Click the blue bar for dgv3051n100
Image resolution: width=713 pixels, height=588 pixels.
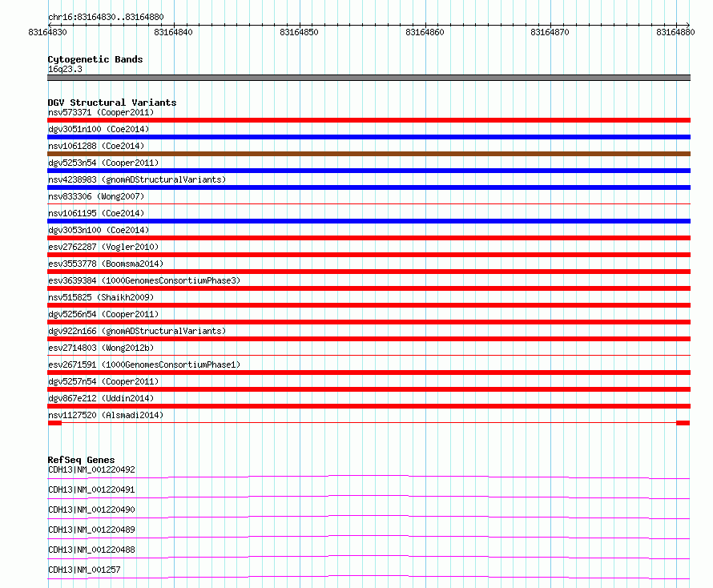[369, 137]
